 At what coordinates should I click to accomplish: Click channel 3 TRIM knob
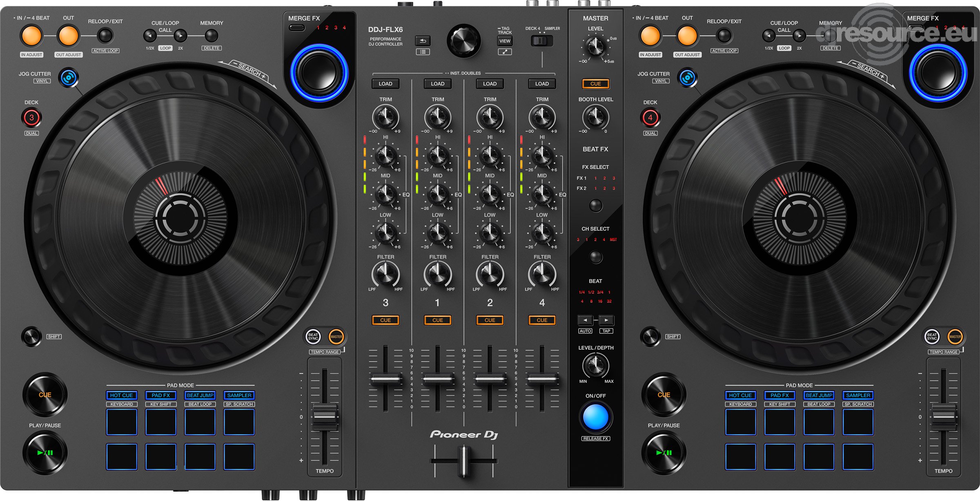(385, 118)
